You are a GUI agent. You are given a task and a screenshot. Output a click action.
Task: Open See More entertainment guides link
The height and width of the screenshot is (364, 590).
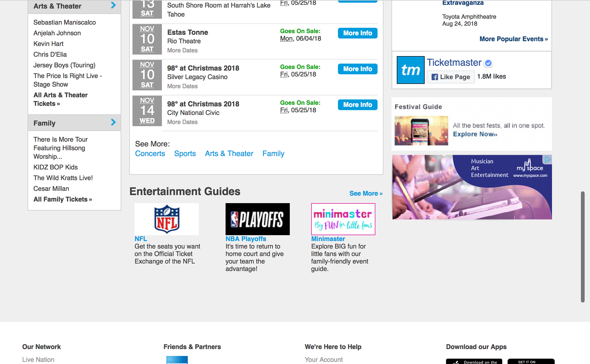(366, 193)
